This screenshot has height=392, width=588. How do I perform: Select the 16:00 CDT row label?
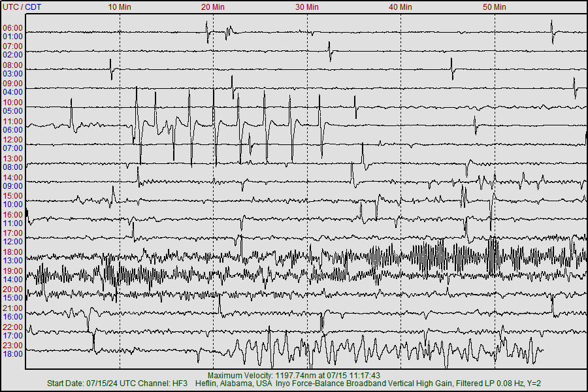pyautogui.click(x=13, y=317)
